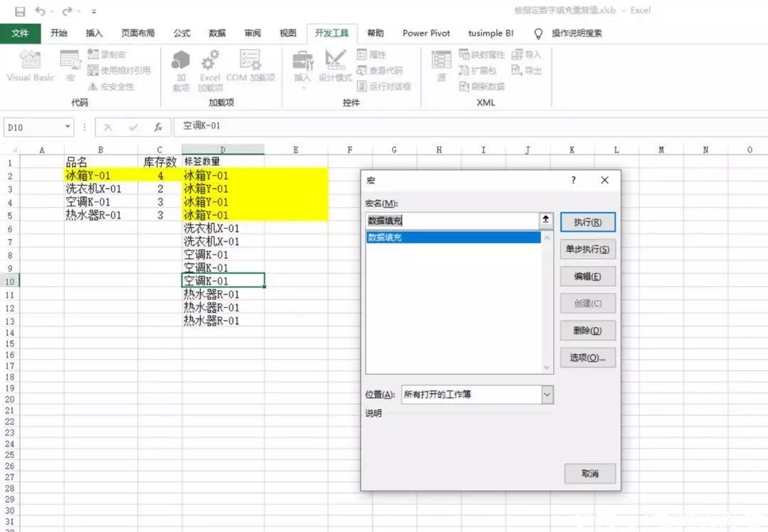The width and height of the screenshot is (768, 532).
Task: Switch to the Power Pivot tab
Action: point(426,33)
